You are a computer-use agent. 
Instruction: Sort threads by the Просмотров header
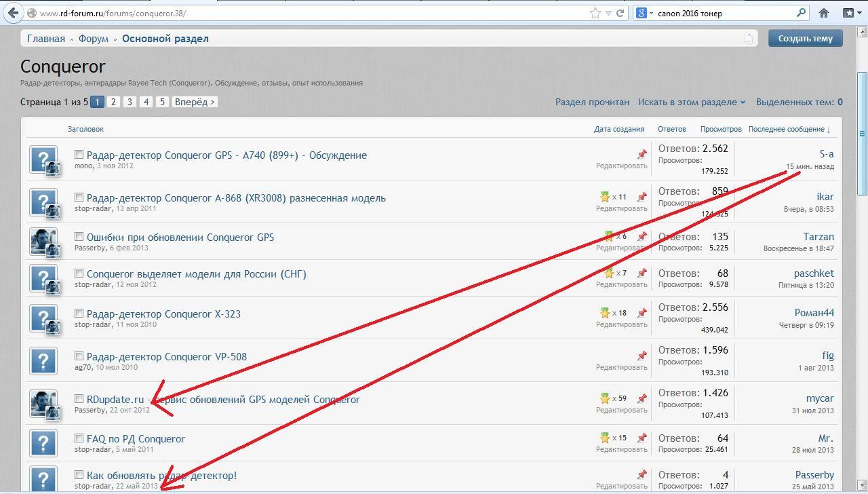(721, 129)
